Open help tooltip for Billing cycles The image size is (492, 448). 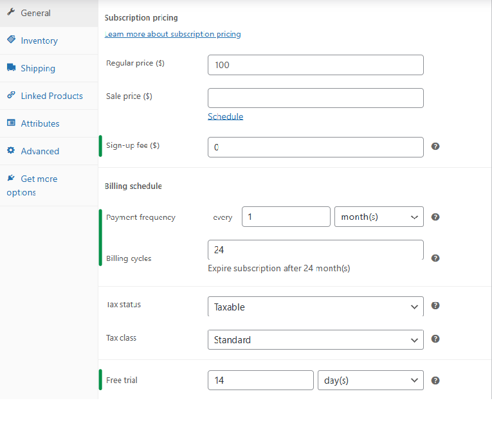click(435, 258)
